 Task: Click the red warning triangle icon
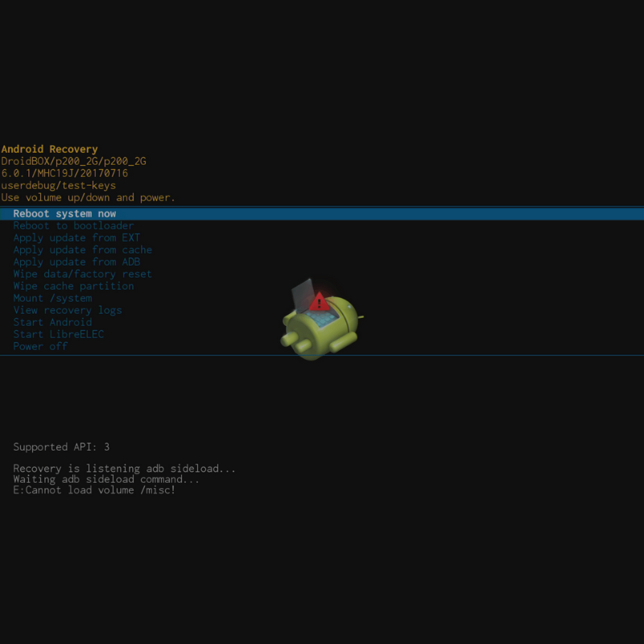tap(320, 302)
